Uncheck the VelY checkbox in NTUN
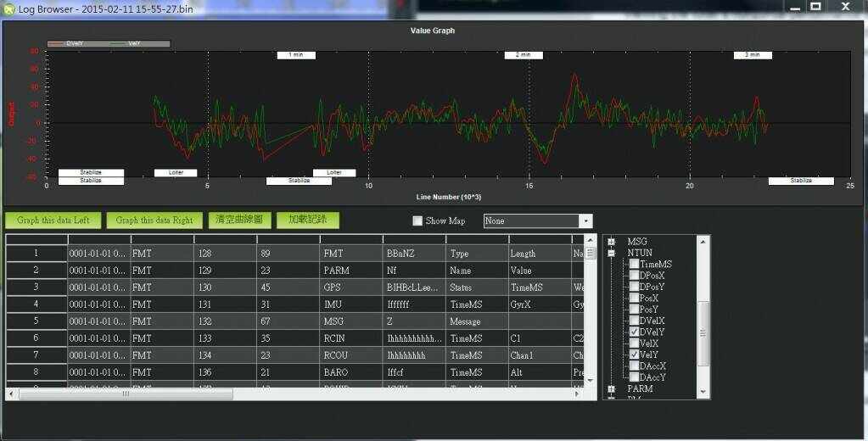 (635, 354)
